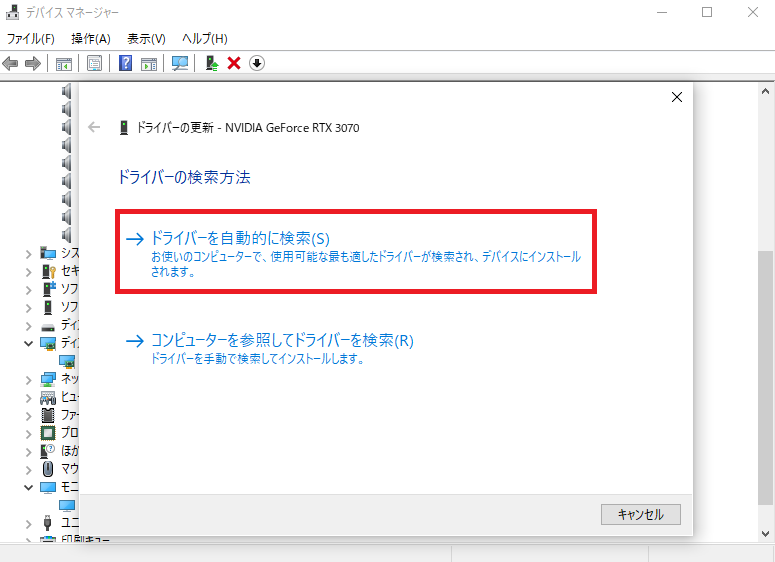This screenshot has height=562, width=775.
Task: Click the red X uninstall device icon
Action: pos(234,63)
